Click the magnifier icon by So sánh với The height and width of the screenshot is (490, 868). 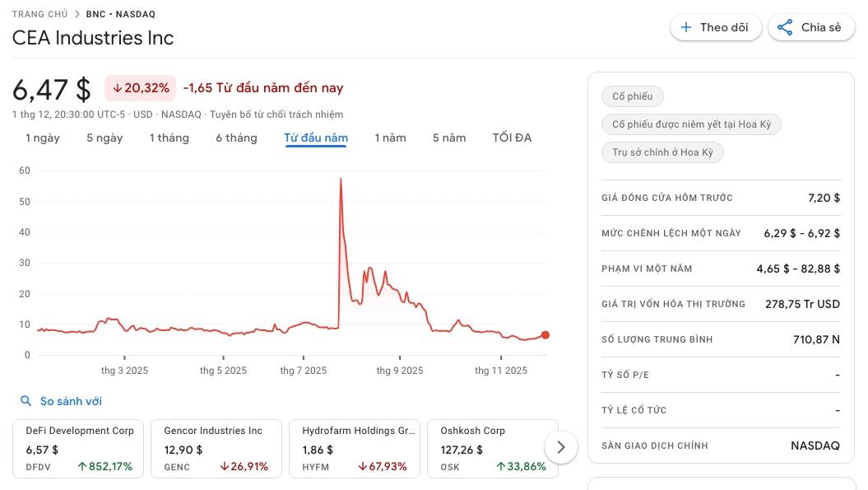point(26,401)
